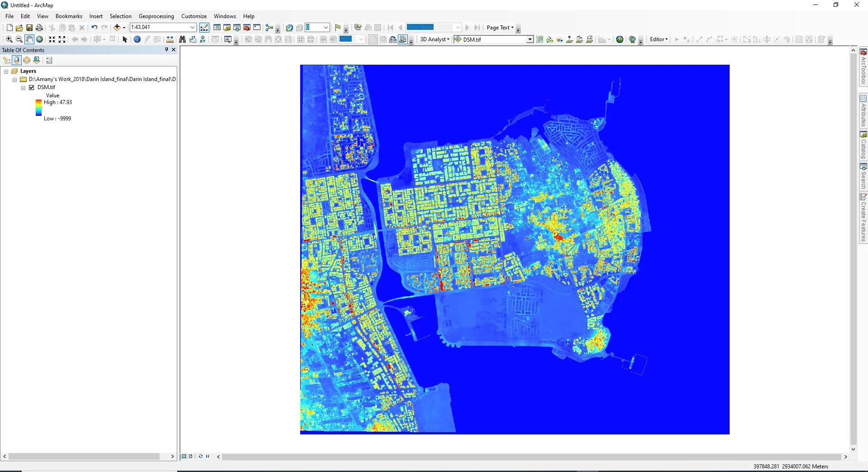Select the Zoom In tool
This screenshot has width=868, height=472.
pos(9,39)
